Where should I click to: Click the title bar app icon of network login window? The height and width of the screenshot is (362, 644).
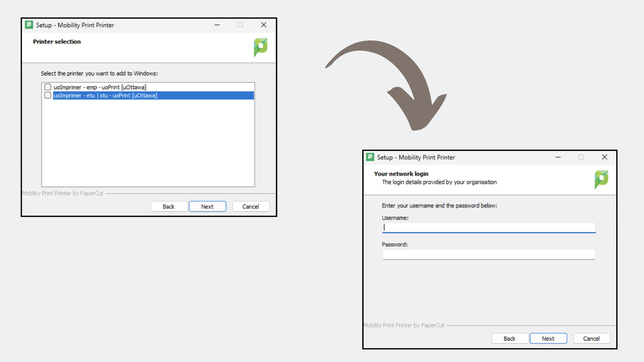[x=370, y=157]
